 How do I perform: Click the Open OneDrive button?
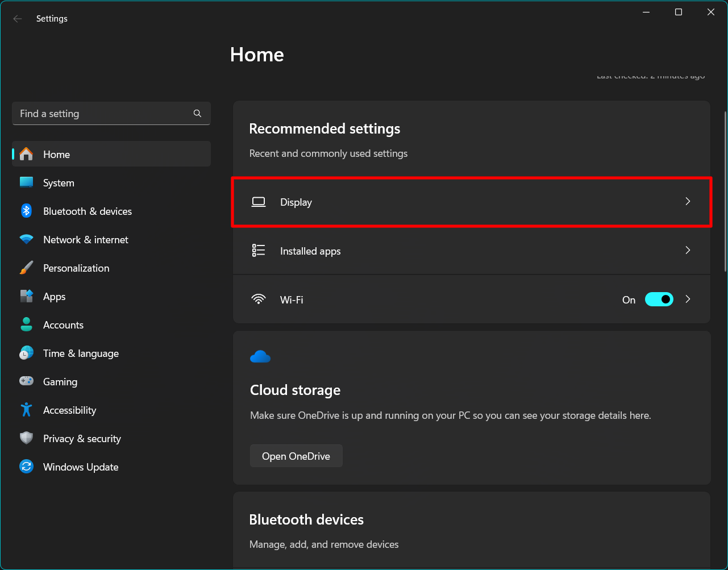[296, 456]
